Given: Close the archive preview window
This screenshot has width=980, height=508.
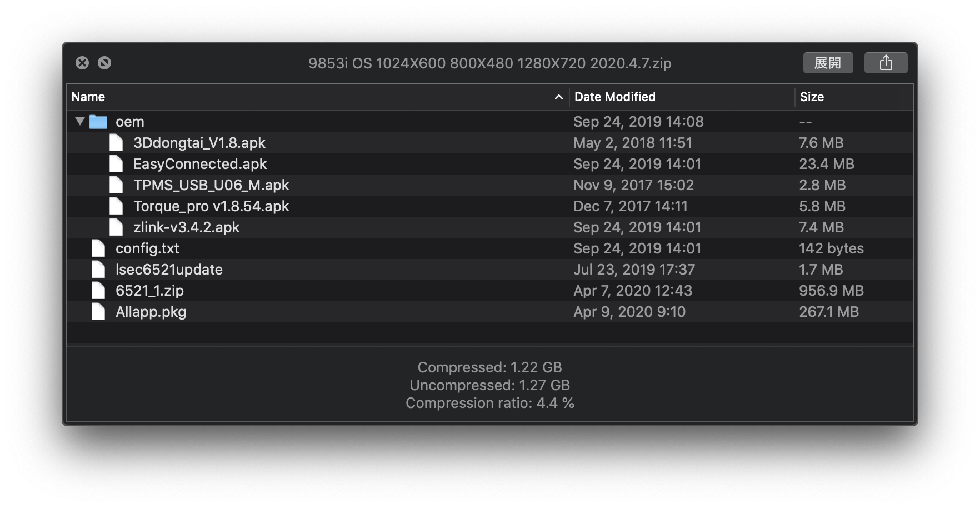Looking at the screenshot, I should (x=82, y=63).
